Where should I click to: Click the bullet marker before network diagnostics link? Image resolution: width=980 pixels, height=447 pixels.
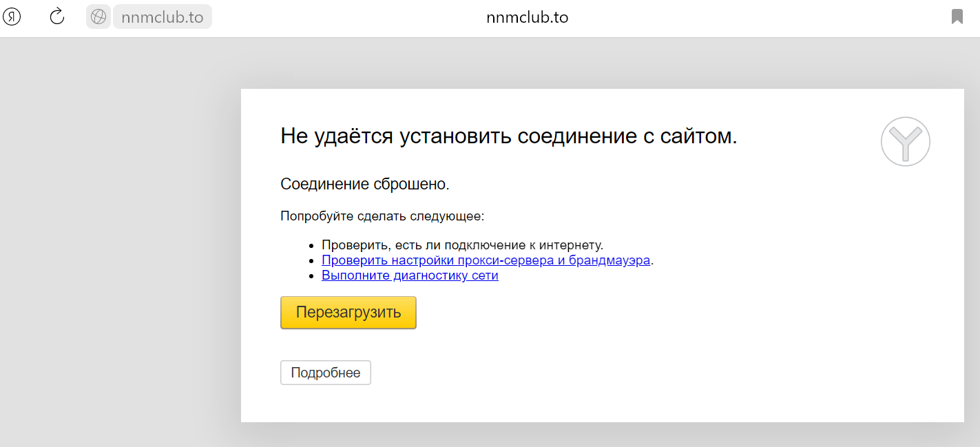pyautogui.click(x=311, y=276)
